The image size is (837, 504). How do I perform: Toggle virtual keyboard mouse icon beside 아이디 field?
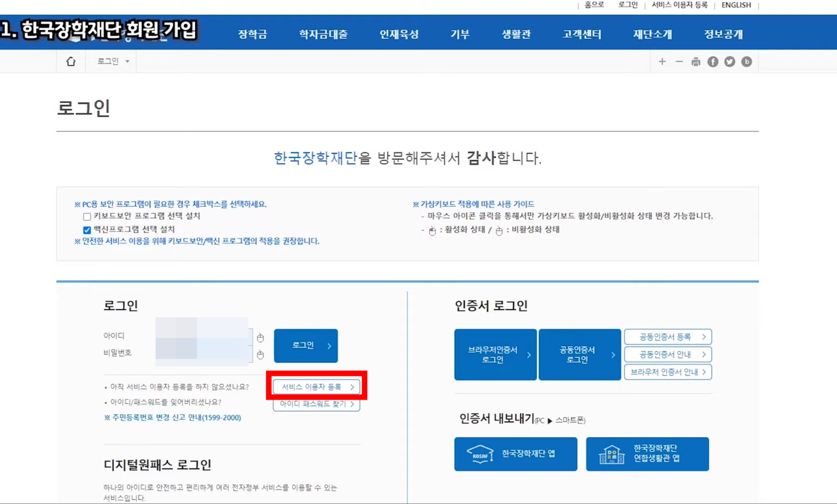[x=260, y=337]
